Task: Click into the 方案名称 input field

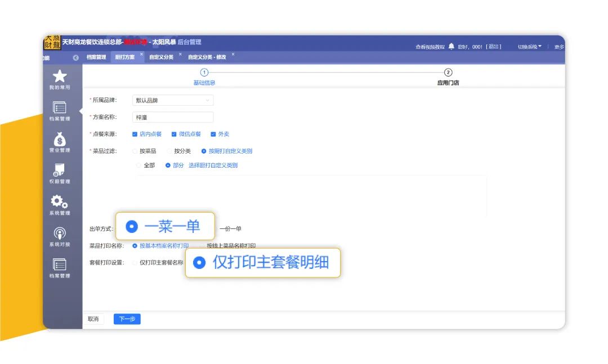Action: (173, 117)
